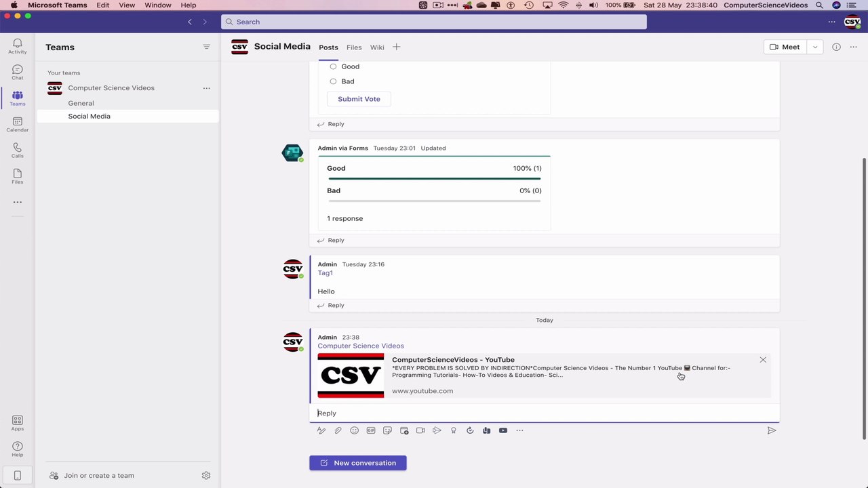Image resolution: width=868 pixels, height=488 pixels.
Task: Open the Help menu in the menu bar
Action: (189, 5)
